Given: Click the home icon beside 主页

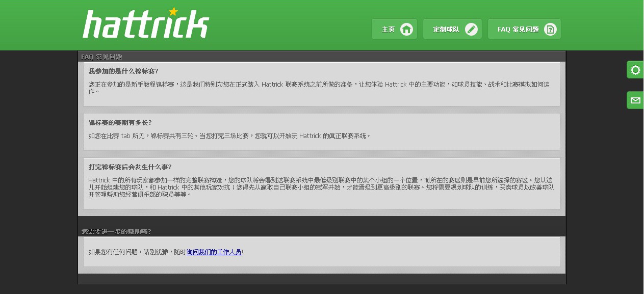Looking at the screenshot, I should pyautogui.click(x=406, y=29).
